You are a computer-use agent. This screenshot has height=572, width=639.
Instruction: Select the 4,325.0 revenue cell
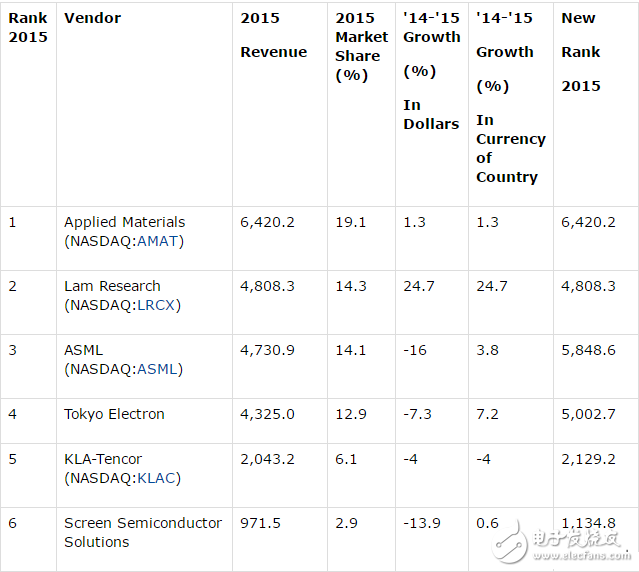(x=267, y=414)
